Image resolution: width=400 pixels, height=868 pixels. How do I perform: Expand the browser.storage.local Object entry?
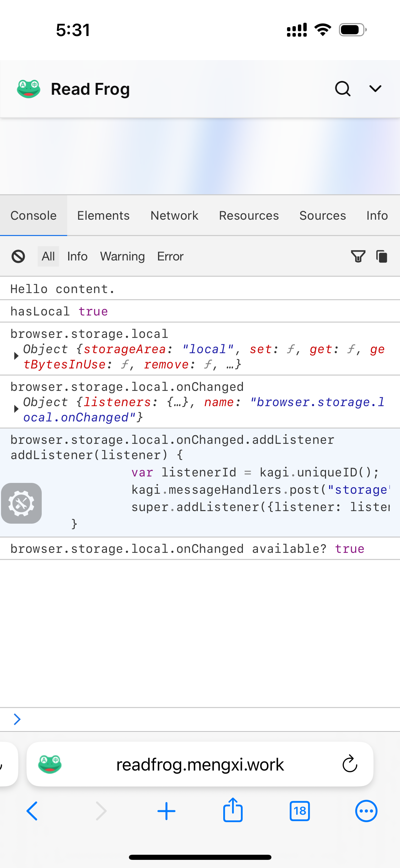pos(16,356)
